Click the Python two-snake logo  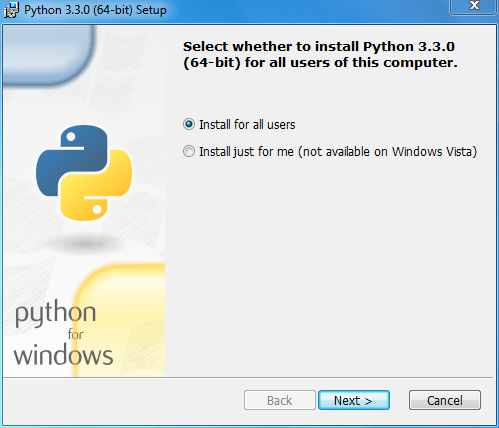84,173
